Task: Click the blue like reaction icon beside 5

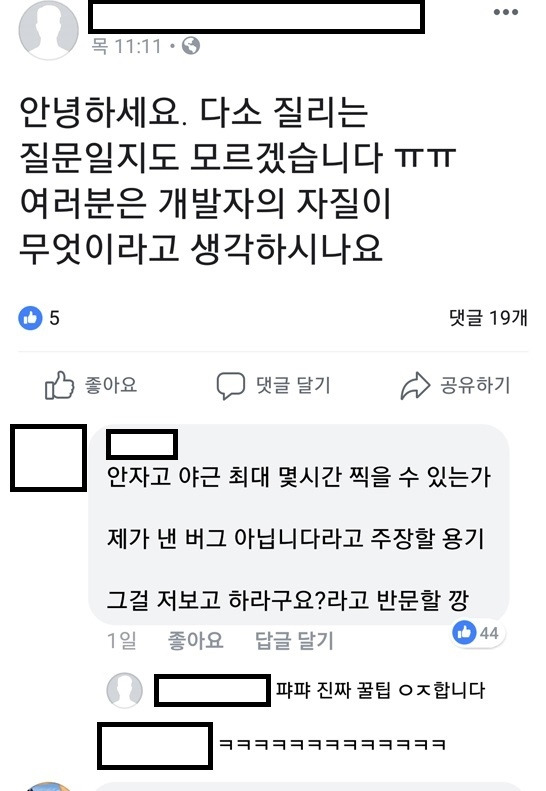Action: (30, 318)
